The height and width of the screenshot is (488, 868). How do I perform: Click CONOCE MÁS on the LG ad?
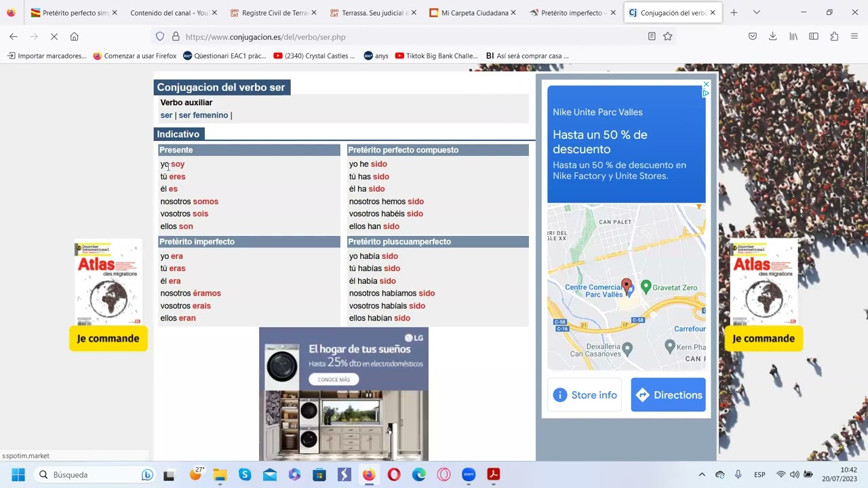pyautogui.click(x=334, y=380)
